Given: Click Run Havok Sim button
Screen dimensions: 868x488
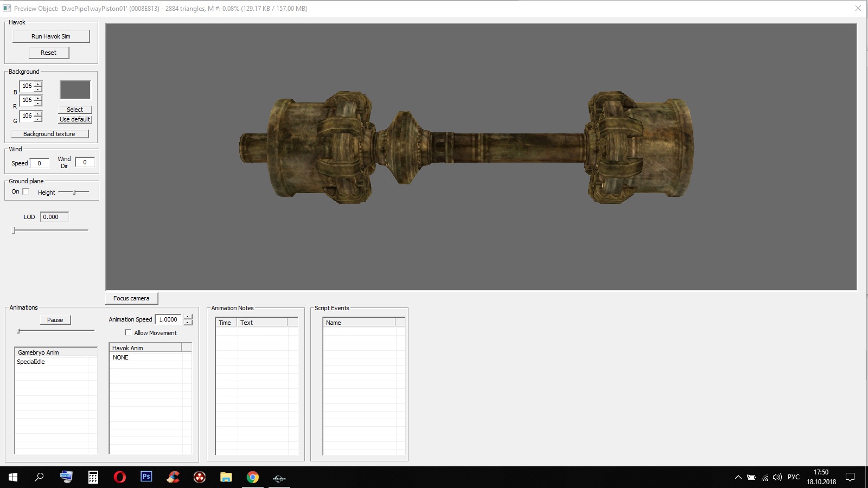Looking at the screenshot, I should [51, 36].
